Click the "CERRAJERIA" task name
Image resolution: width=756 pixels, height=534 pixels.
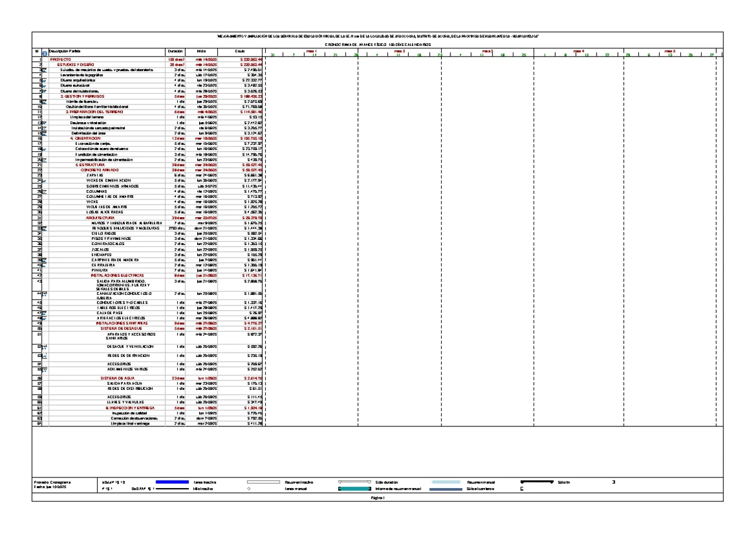(x=104, y=265)
